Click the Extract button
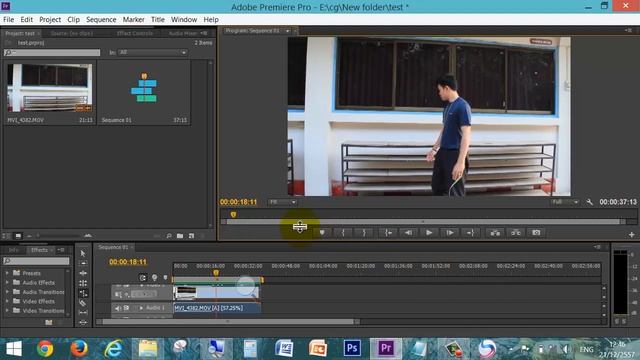 click(x=516, y=233)
